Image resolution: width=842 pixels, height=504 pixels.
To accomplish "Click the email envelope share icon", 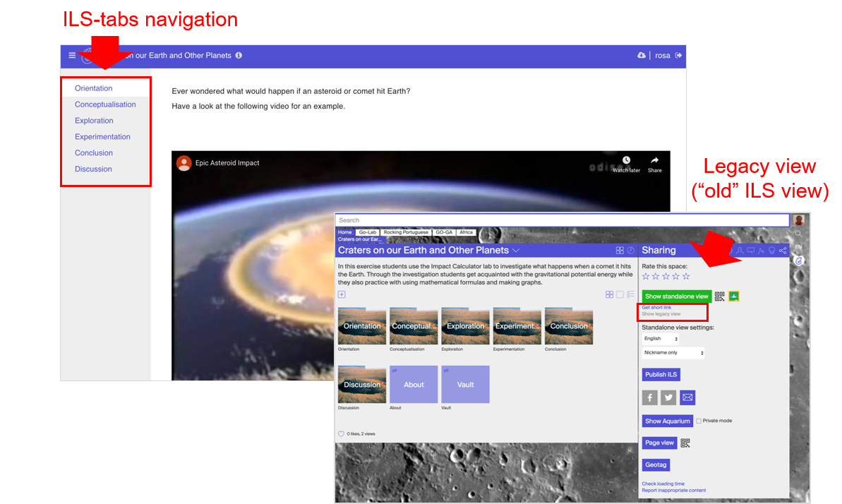I will (x=687, y=397).
